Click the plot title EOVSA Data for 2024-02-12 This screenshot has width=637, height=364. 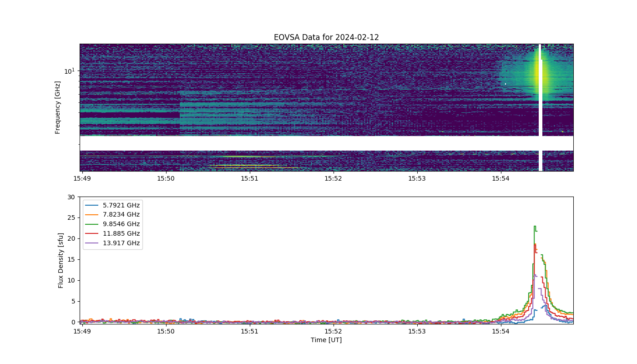coord(326,37)
